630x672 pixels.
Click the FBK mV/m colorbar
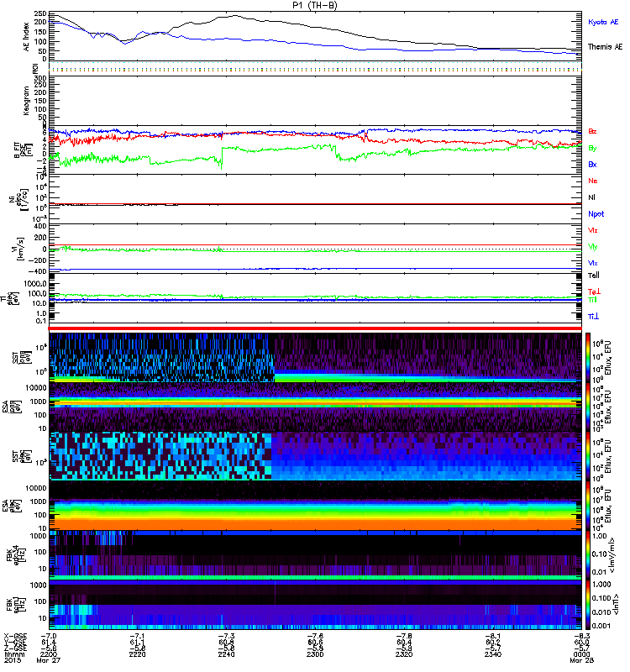(x=589, y=555)
